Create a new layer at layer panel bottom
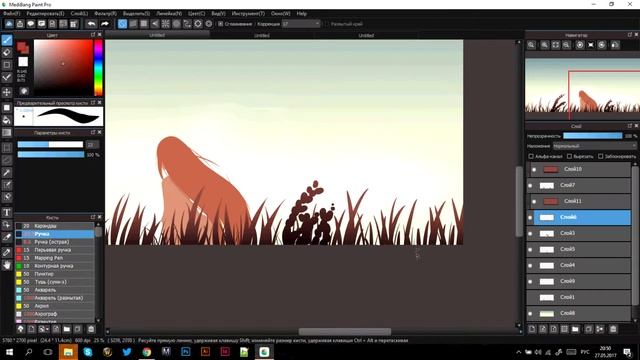Image resolution: width=640 pixels, height=360 pixels. [532, 329]
